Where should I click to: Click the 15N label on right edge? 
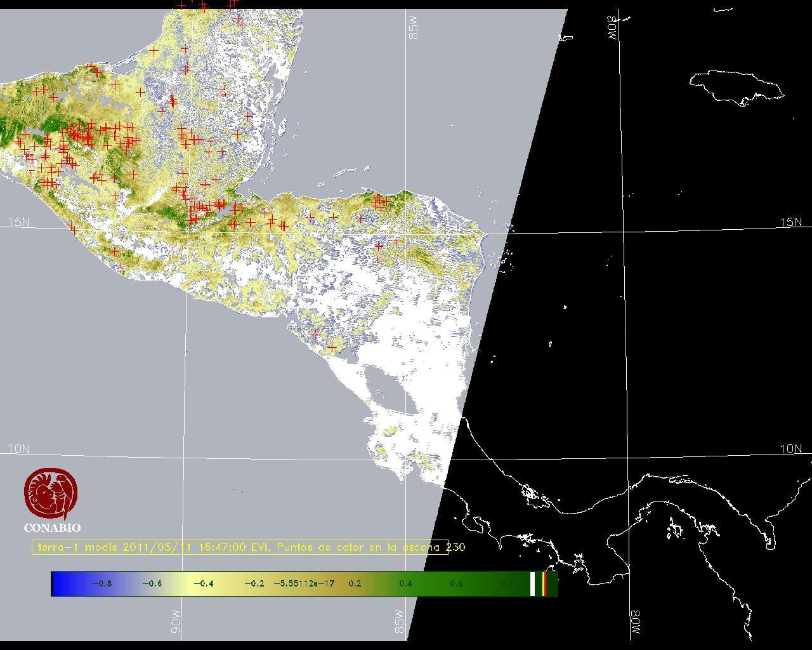tap(790, 222)
